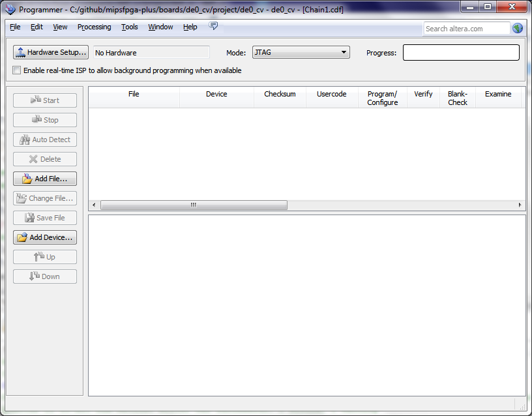Click the Start programming button
532x416 pixels.
pos(45,100)
